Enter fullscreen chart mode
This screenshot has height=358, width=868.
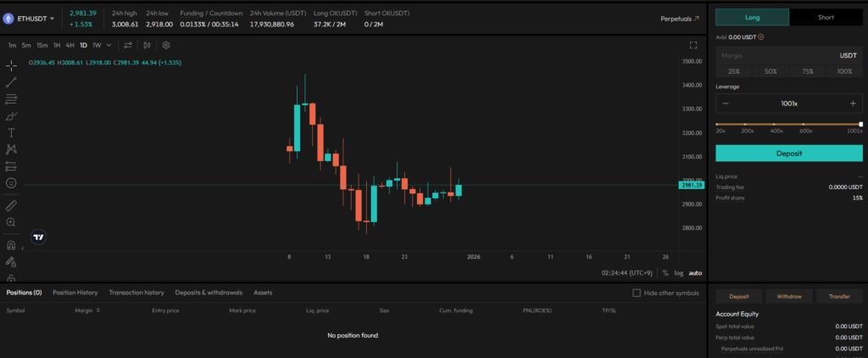(693, 45)
